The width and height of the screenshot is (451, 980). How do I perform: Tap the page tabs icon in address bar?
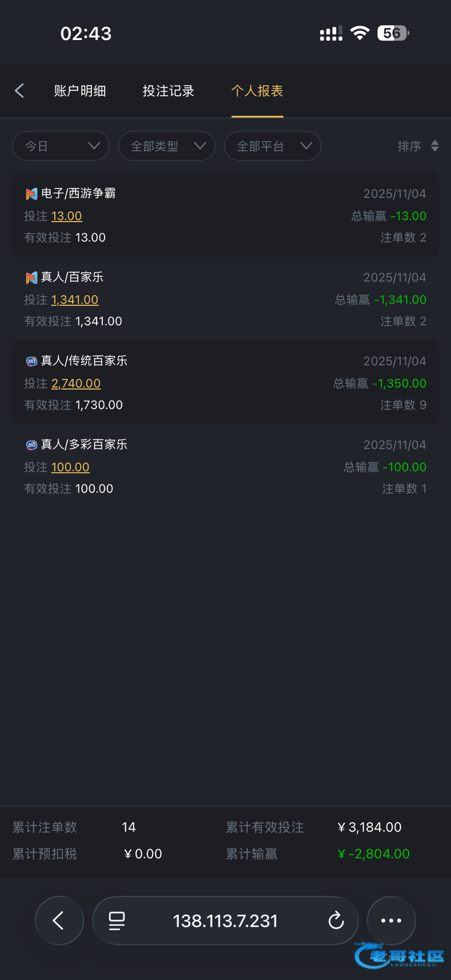[117, 920]
